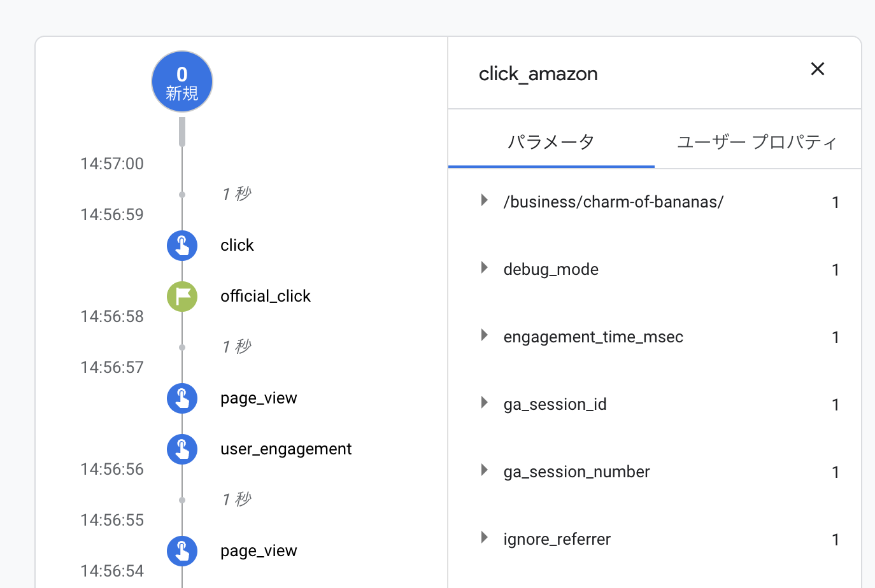The height and width of the screenshot is (588, 875).
Task: Click the click_amazon panel title
Action: pos(538,74)
